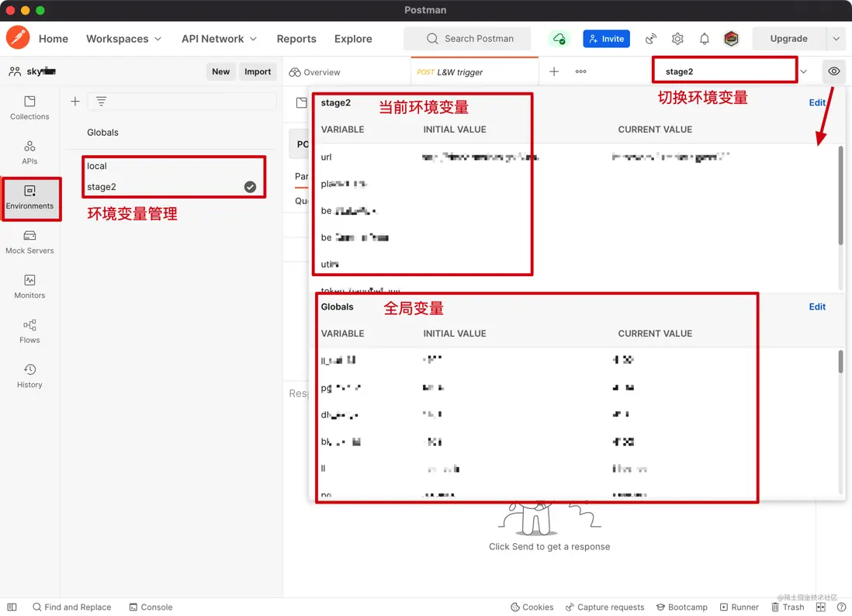Open Monitors section in sidebar

(x=29, y=287)
